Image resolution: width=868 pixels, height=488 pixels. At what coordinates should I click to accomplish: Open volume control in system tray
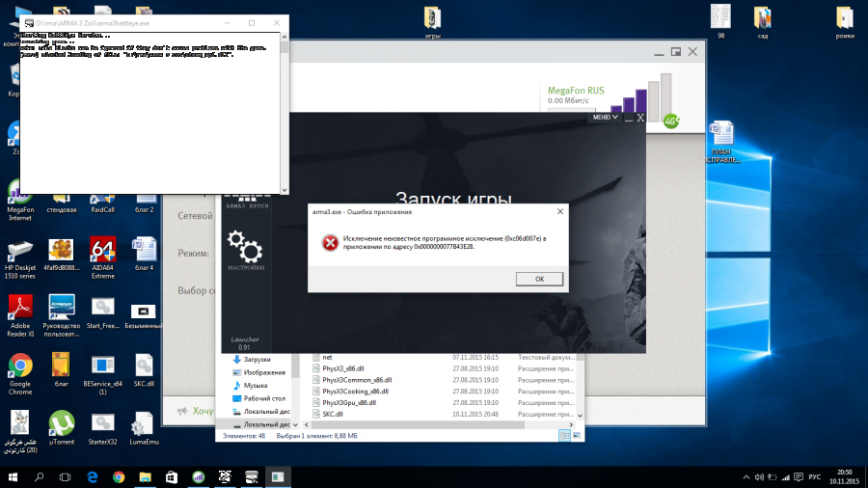pyautogui.click(x=759, y=477)
